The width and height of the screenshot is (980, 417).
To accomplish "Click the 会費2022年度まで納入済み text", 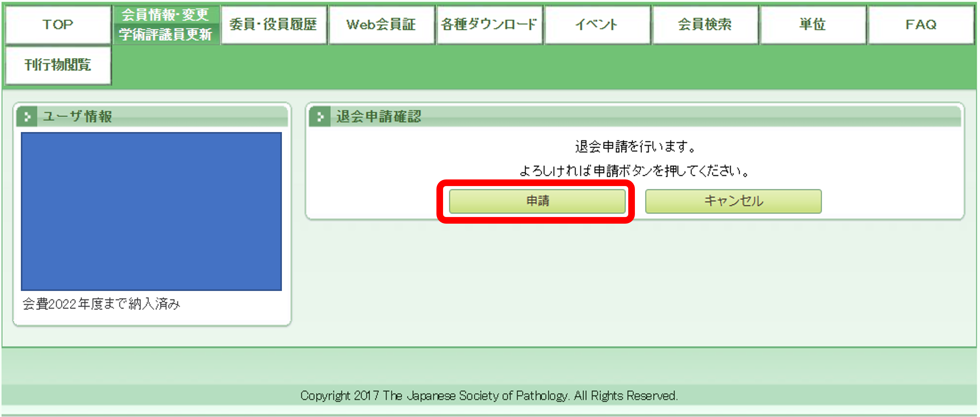I will coord(101,304).
